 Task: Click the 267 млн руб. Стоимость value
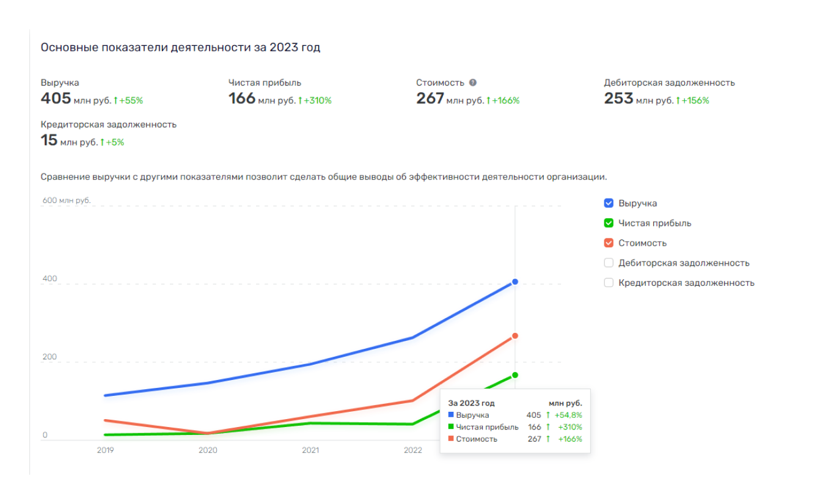click(x=450, y=99)
